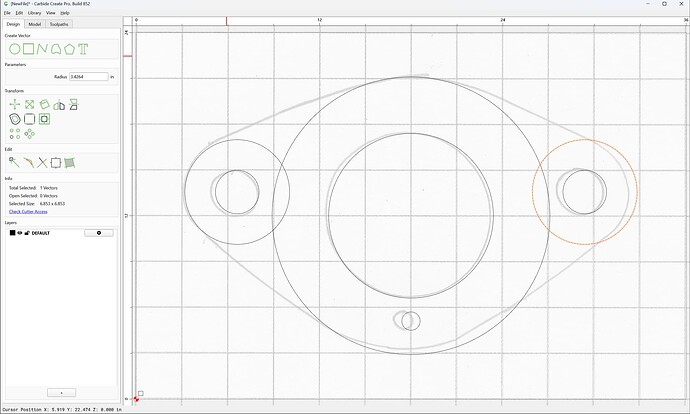
Task: Toggle the lock on DEFAULT layer
Action: [27, 233]
